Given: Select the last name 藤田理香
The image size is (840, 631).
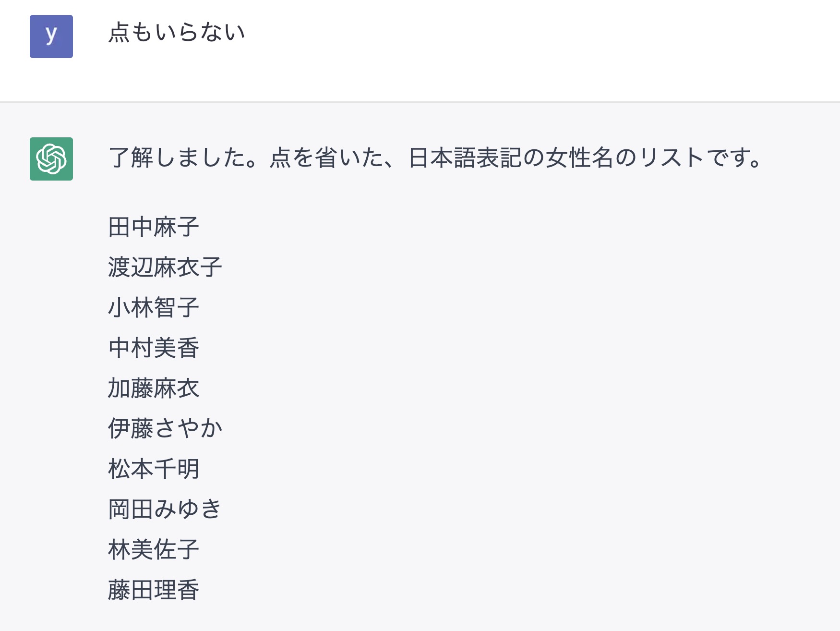Looking at the screenshot, I should 154,590.
